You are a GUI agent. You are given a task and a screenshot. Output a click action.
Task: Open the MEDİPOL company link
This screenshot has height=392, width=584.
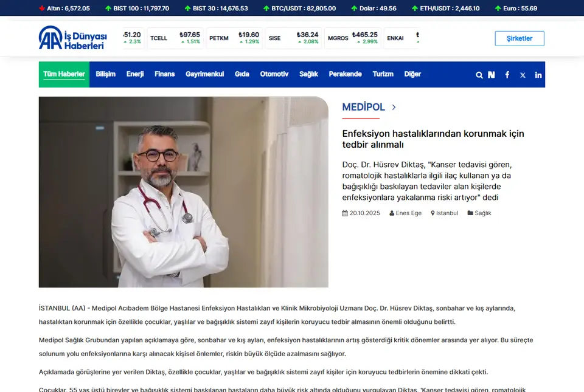point(364,107)
